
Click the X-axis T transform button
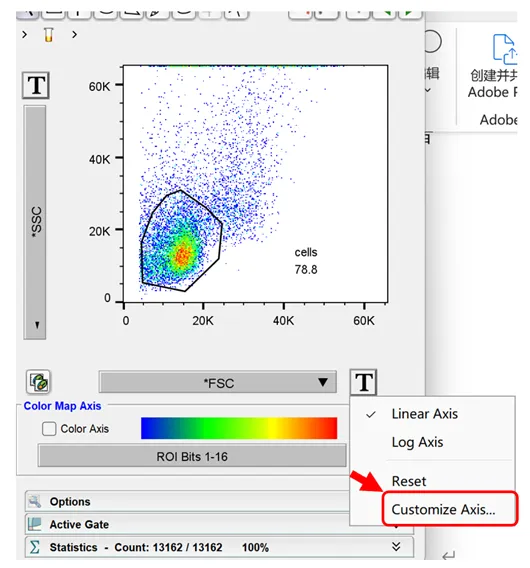coord(363,382)
